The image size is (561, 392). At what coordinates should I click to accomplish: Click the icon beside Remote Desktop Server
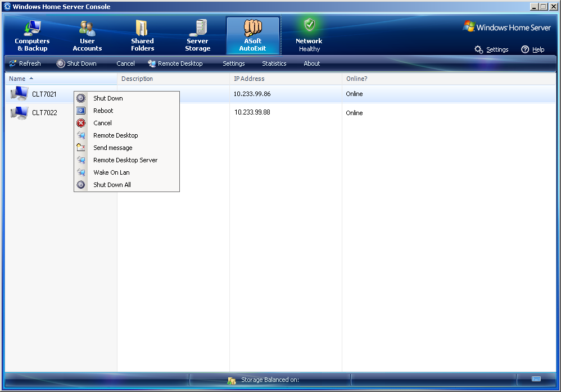(x=81, y=160)
